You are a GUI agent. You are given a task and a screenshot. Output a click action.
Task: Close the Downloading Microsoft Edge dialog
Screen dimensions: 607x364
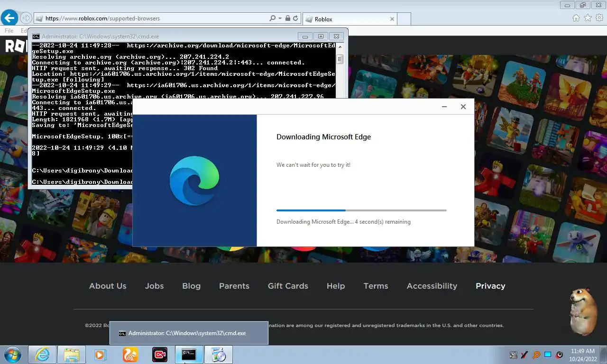(x=463, y=107)
